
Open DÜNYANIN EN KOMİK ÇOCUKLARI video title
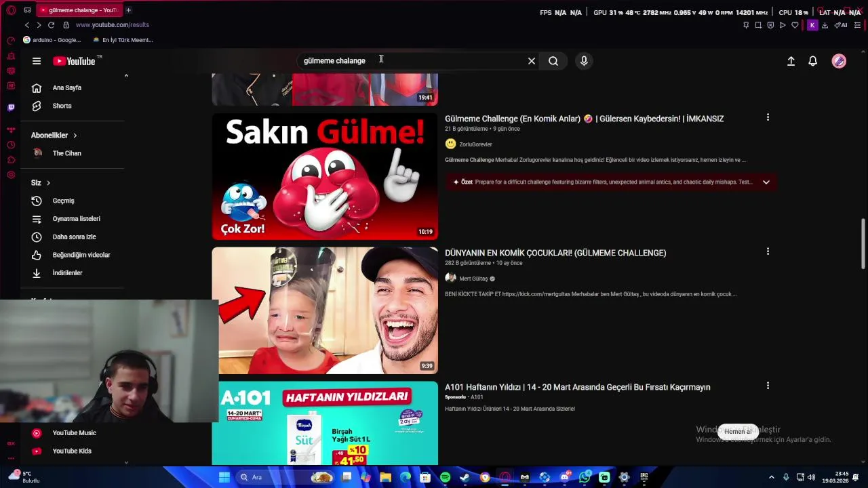coord(555,253)
